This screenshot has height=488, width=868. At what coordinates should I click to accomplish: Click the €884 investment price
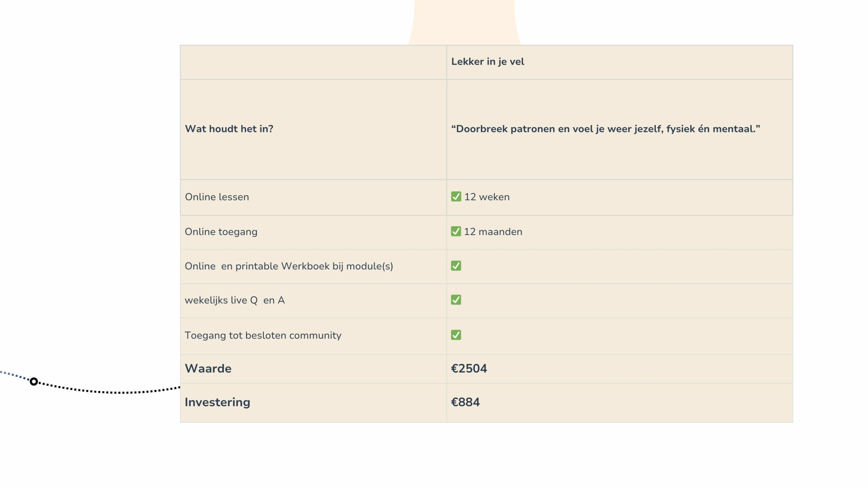[x=465, y=402]
